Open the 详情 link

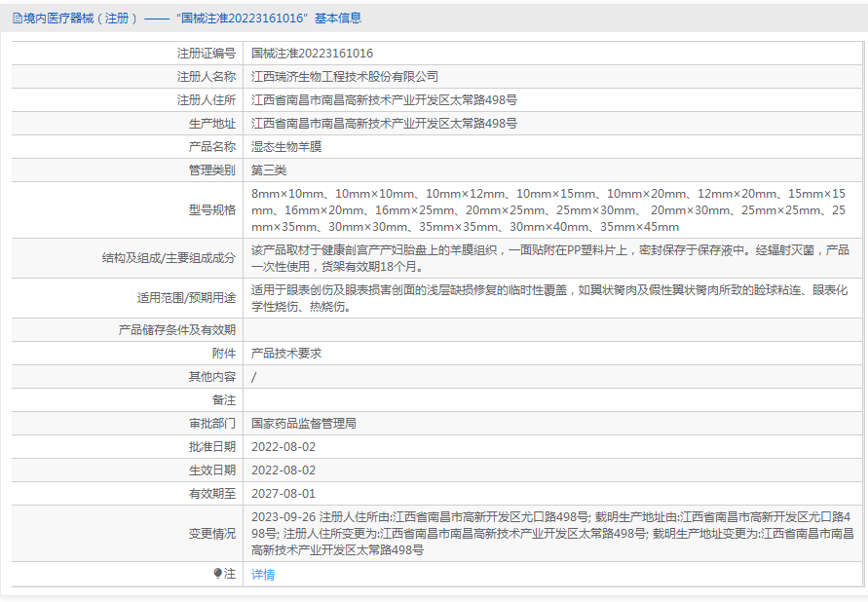pyautogui.click(x=263, y=575)
